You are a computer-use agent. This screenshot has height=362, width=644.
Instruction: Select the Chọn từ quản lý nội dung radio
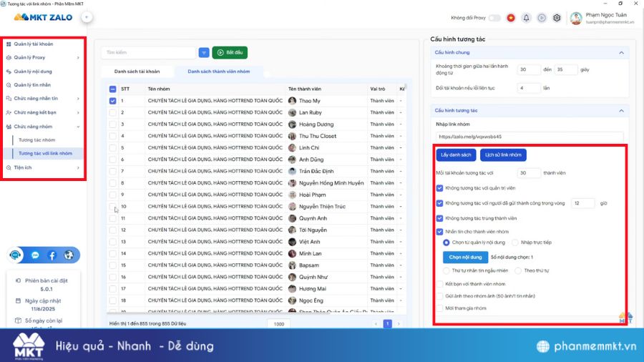[x=446, y=243]
